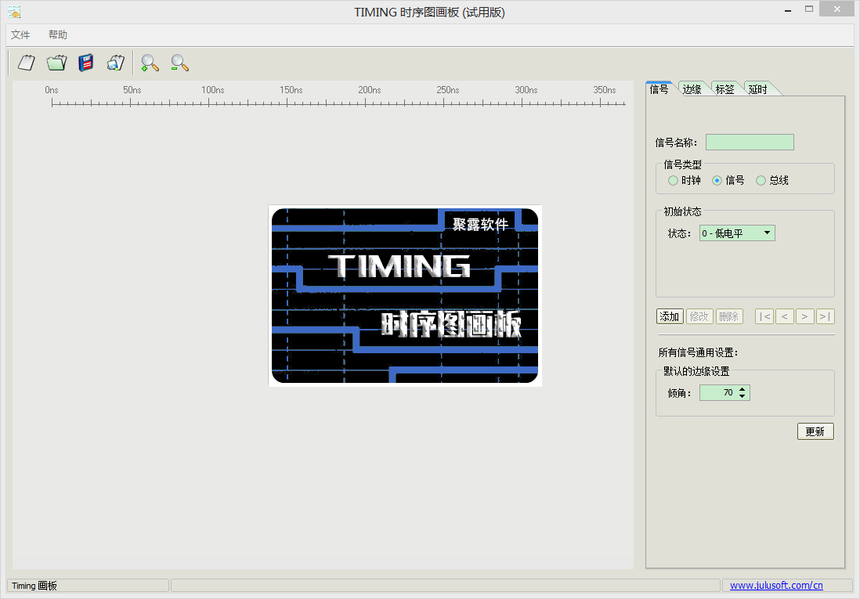Decrease the 倾角 value with down arrow
860x599 pixels.
pyautogui.click(x=742, y=397)
